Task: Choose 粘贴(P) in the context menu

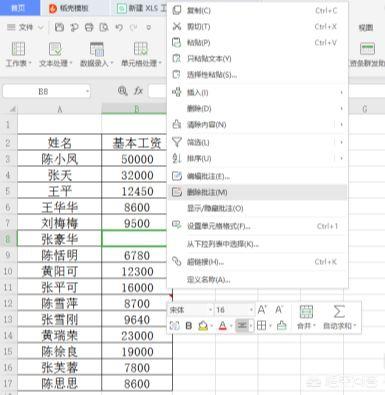Action: [x=258, y=42]
